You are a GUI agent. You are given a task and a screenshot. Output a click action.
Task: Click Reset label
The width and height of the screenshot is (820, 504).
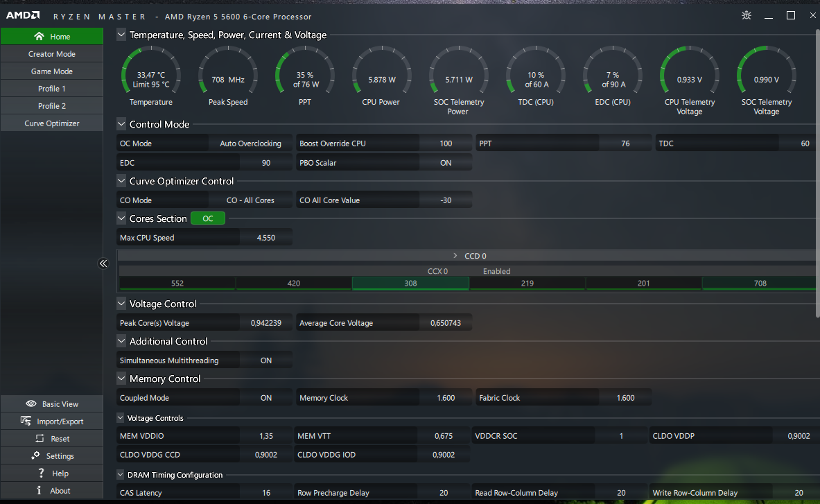coord(60,439)
